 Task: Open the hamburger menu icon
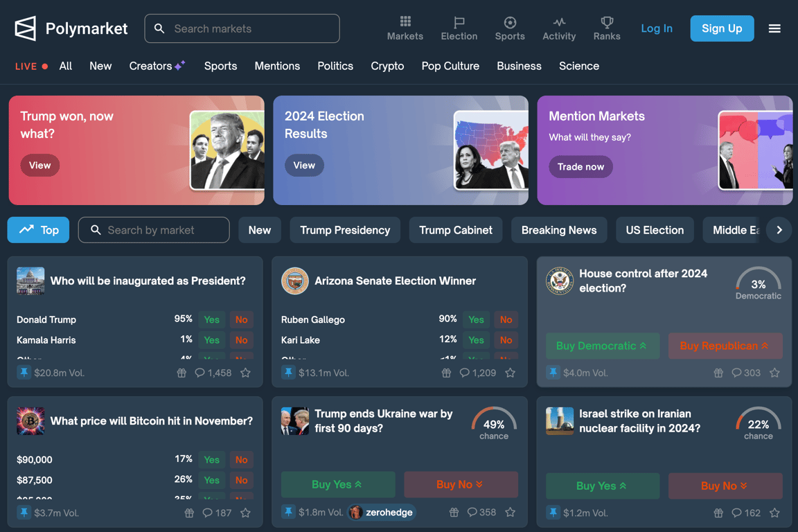(x=774, y=28)
